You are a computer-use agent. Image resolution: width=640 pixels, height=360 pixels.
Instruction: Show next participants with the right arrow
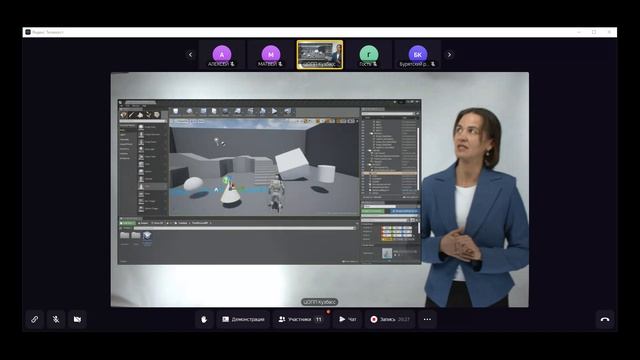(449, 54)
